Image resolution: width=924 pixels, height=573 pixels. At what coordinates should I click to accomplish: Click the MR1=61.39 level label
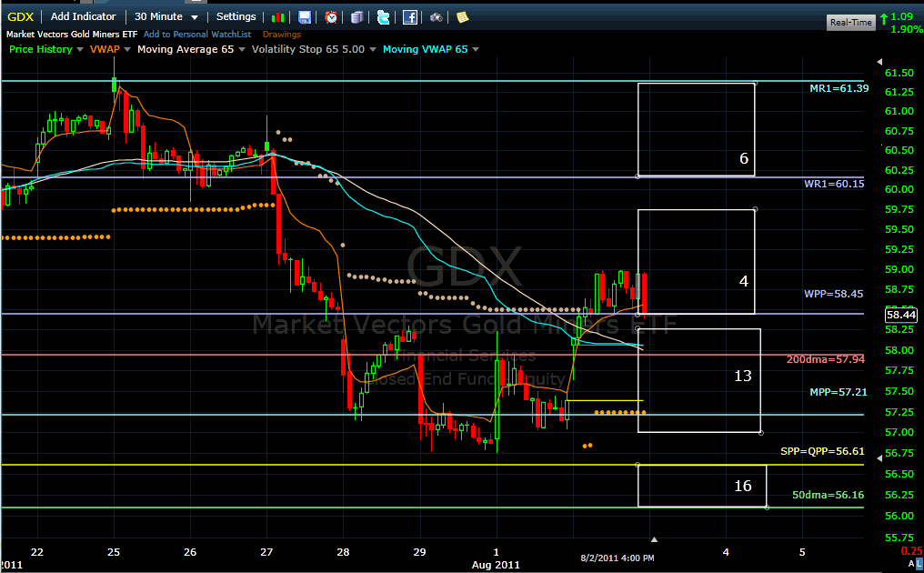(839, 88)
